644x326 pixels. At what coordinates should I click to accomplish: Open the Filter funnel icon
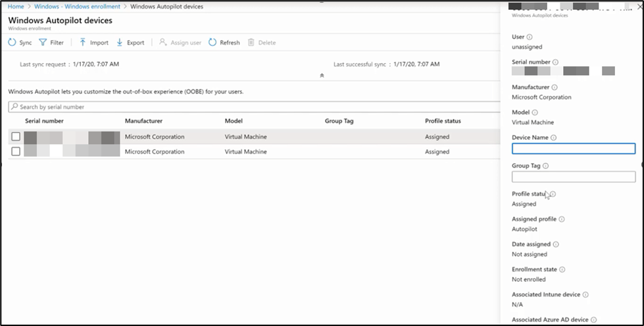[x=43, y=42]
